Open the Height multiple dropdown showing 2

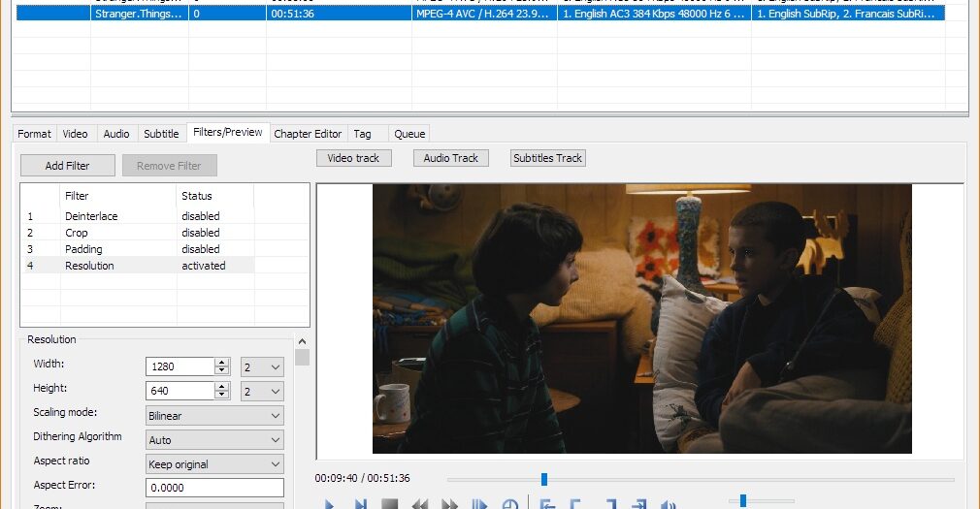pos(263,392)
